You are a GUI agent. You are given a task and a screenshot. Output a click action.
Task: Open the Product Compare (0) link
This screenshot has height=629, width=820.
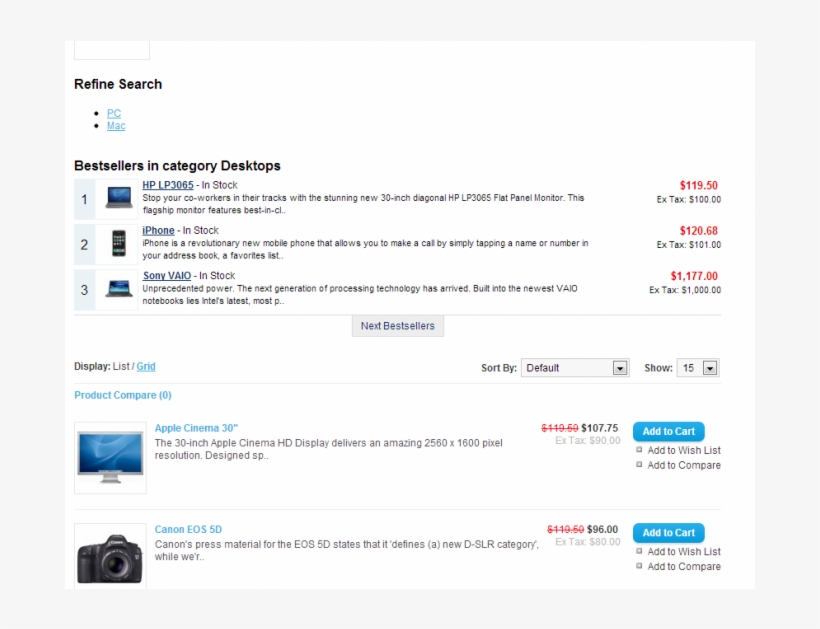(123, 395)
